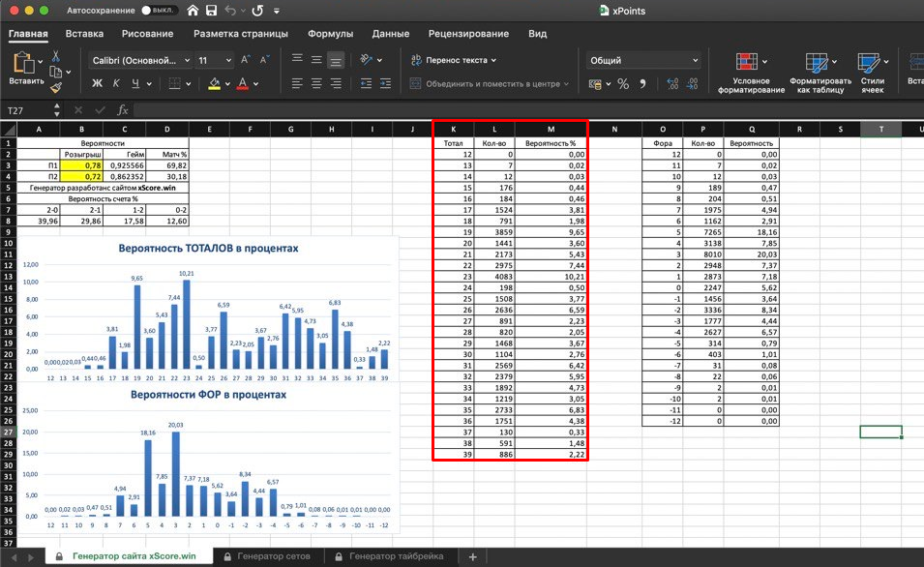924x567 pixels.
Task: Toggle Underline Ч formatting
Action: tap(135, 83)
